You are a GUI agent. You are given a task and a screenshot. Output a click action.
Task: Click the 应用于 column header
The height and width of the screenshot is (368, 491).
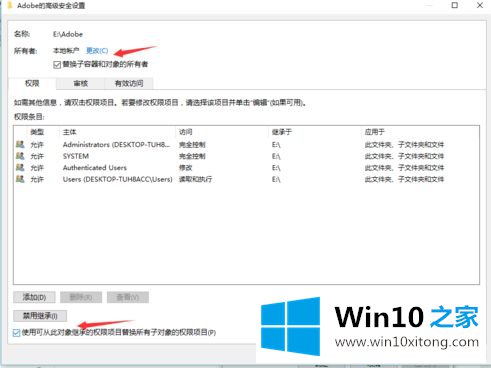375,132
